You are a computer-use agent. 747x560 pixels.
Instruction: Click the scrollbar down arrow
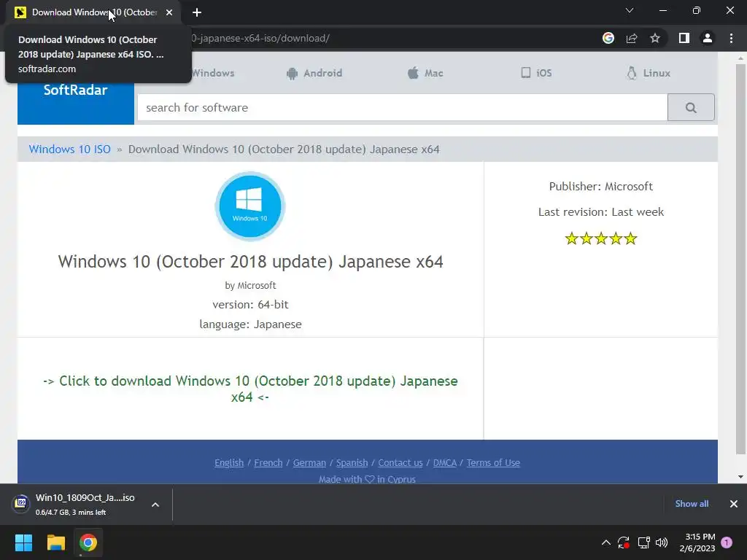click(x=740, y=477)
